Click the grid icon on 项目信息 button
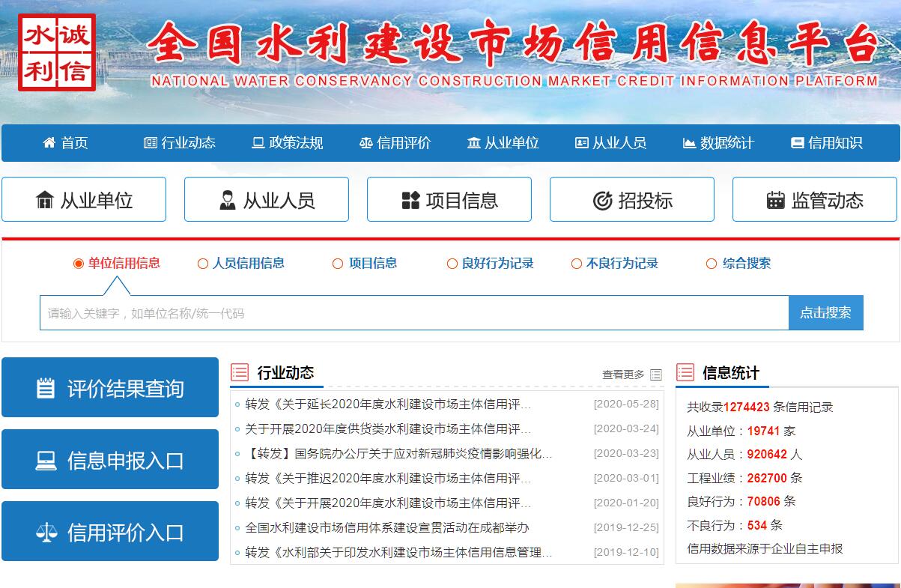 410,200
